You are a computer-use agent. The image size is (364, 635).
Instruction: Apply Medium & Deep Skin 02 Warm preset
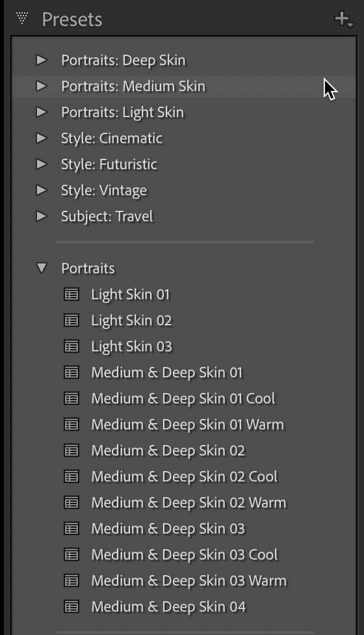coord(188,502)
